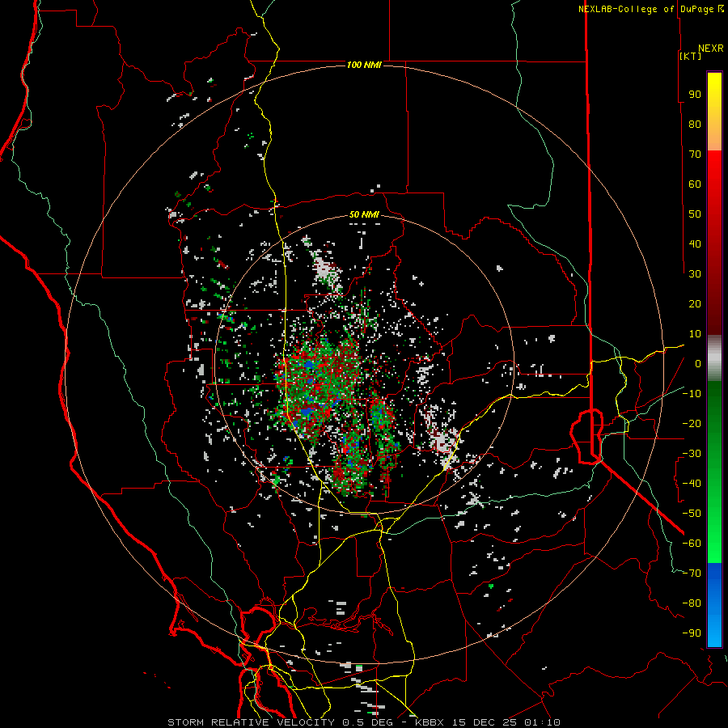728x728 pixels.
Task: Click the -40 value on the velocity scale
Action: pyautogui.click(x=692, y=484)
